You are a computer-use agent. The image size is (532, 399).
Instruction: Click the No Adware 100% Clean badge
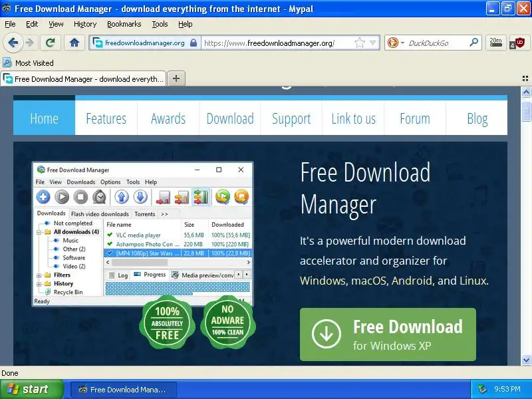click(x=227, y=323)
